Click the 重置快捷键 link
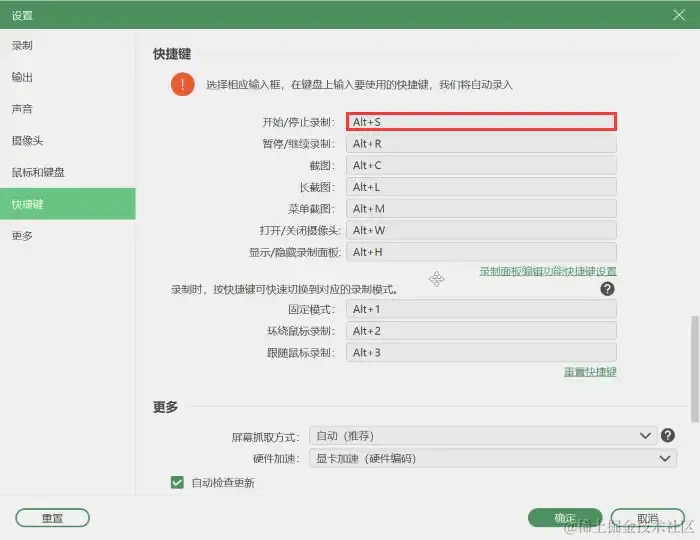700x540 pixels. [590, 372]
